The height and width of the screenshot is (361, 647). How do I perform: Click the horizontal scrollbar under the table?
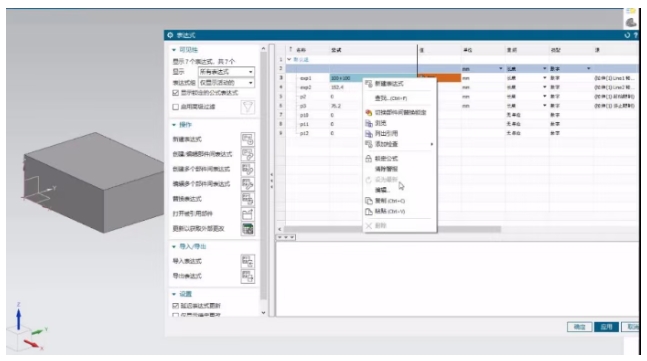coord(392,229)
